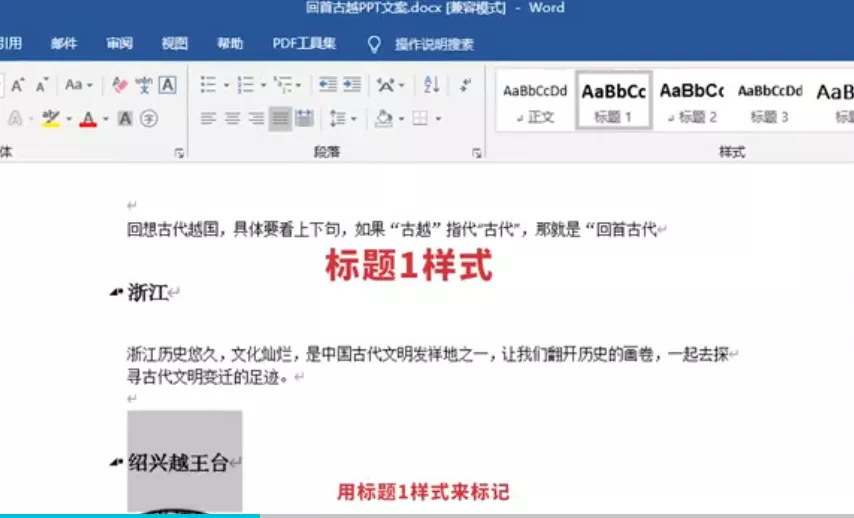Click the line spacing icon
854x518 pixels.
pyautogui.click(x=338, y=118)
